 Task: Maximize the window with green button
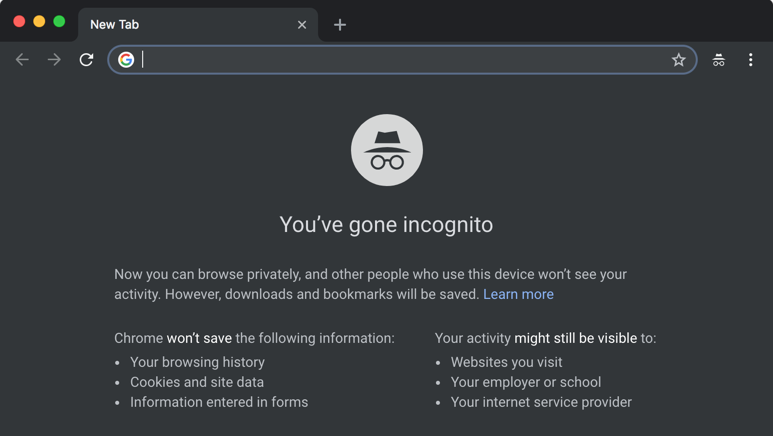[x=59, y=21]
